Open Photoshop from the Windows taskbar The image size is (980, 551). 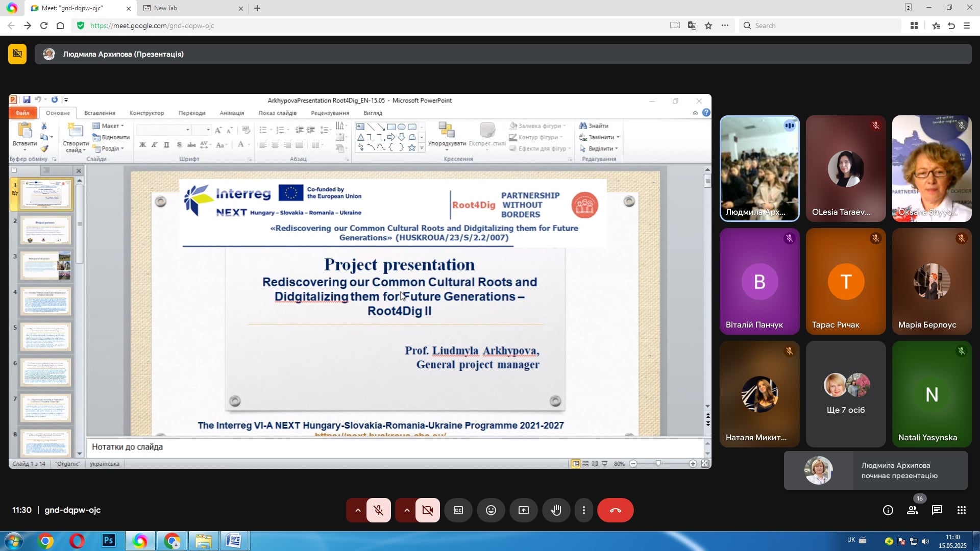pos(109,541)
